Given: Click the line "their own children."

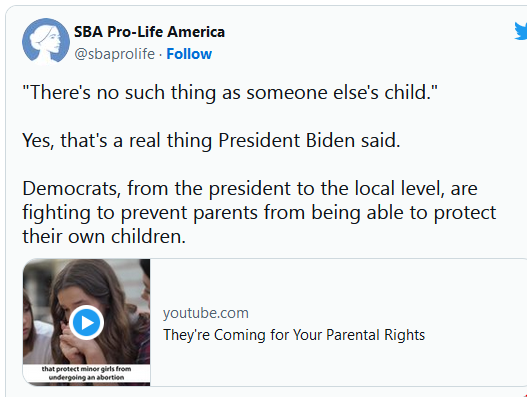Looking at the screenshot, I should point(104,236).
